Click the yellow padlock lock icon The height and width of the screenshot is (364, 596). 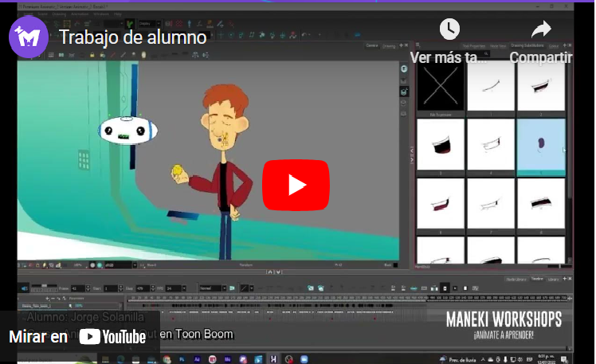[92, 55]
